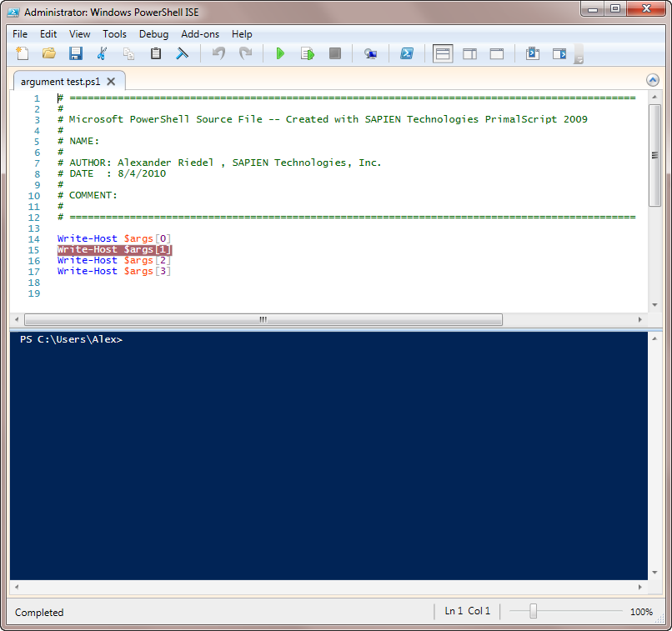Collapse the script pane with the chevron button
672x631 pixels.
652,80
